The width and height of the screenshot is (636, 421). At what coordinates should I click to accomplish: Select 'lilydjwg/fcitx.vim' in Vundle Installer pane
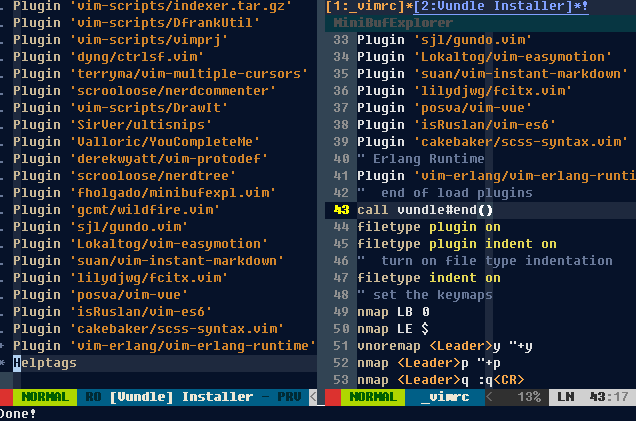149,278
